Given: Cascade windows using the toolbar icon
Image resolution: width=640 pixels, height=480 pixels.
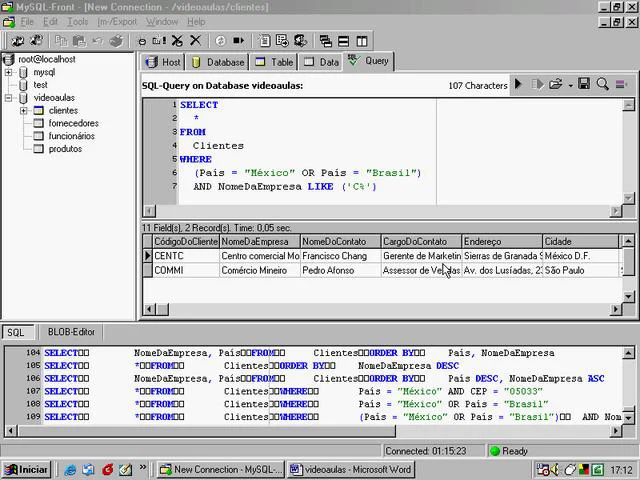Looking at the screenshot, I should [x=325, y=41].
